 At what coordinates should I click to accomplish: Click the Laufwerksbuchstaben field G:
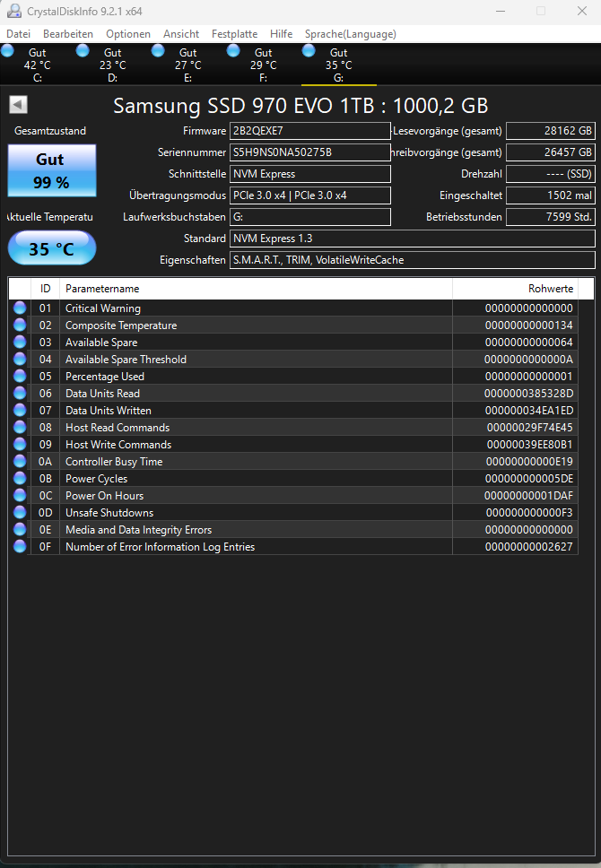[x=310, y=217]
